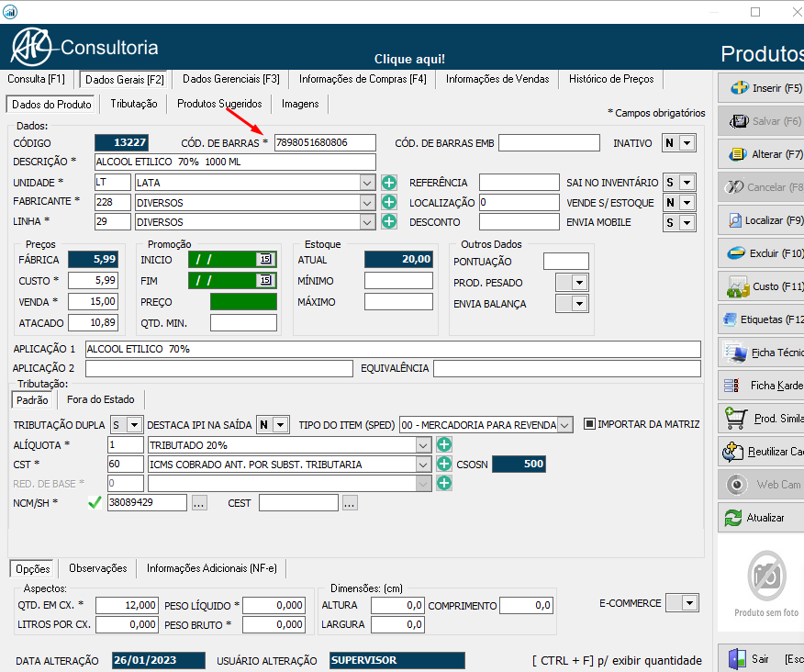The width and height of the screenshot is (804, 672).
Task: Expand the TIPO DO ITEM (SPED) combo box
Action: (564, 425)
